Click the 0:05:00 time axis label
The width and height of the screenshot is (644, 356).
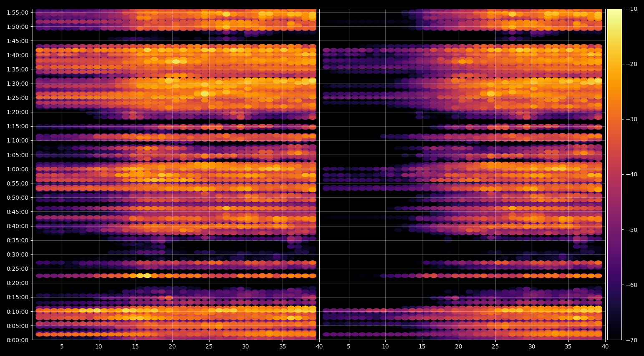pos(18,326)
